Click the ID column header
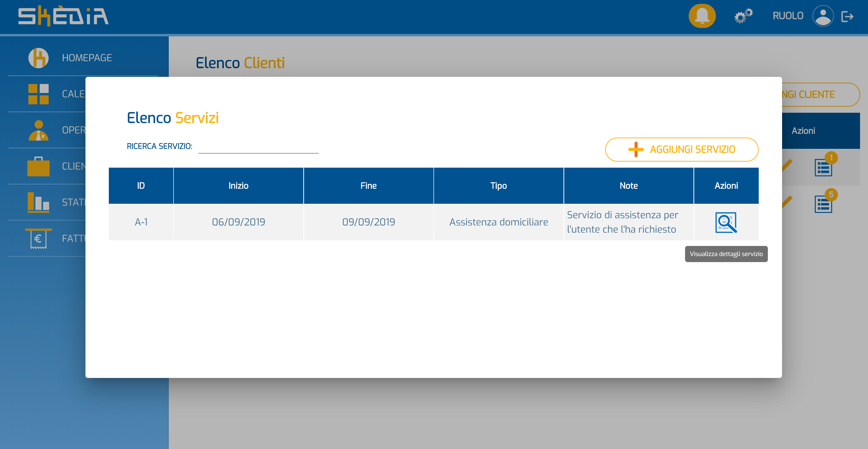868x449 pixels. [x=141, y=186]
